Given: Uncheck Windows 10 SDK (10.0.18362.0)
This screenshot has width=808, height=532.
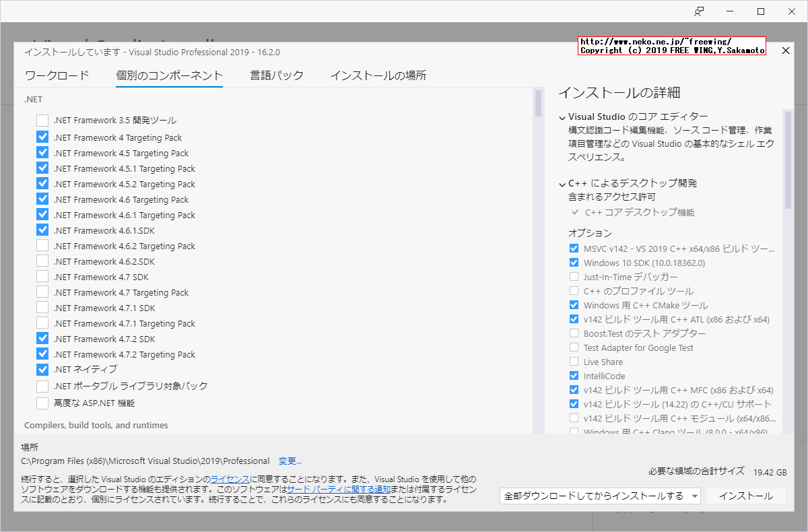Looking at the screenshot, I should [574, 262].
